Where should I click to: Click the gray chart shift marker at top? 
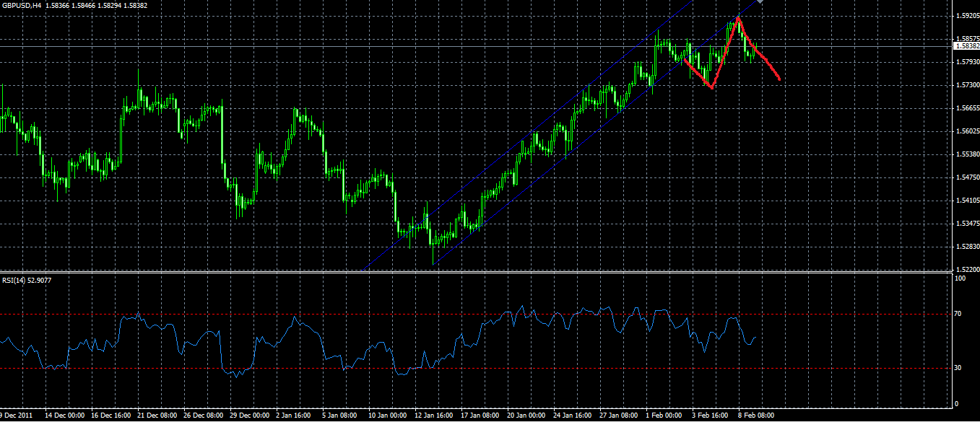(x=760, y=3)
